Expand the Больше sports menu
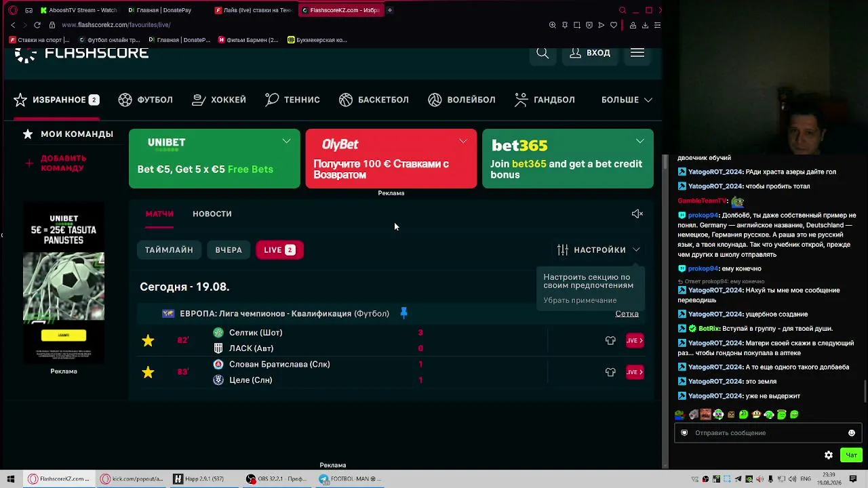 click(627, 100)
